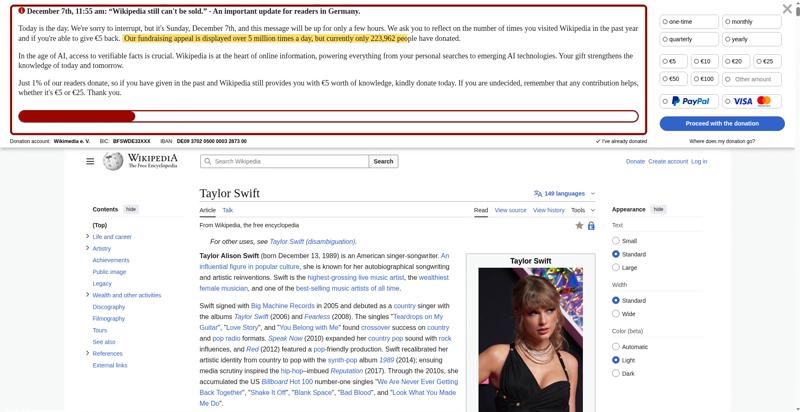This screenshot has width=800, height=412.
Task: Click the featured article star icon
Action: (579, 226)
